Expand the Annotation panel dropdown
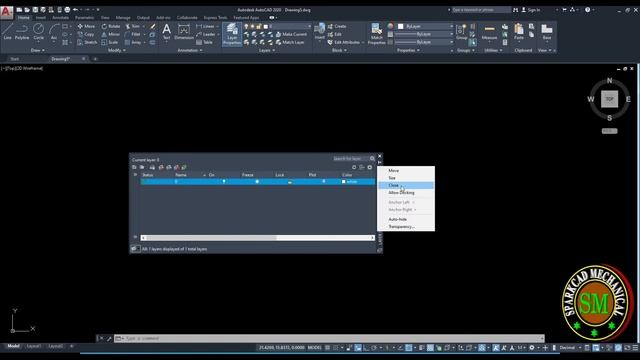The height and width of the screenshot is (360, 640). (x=190, y=50)
